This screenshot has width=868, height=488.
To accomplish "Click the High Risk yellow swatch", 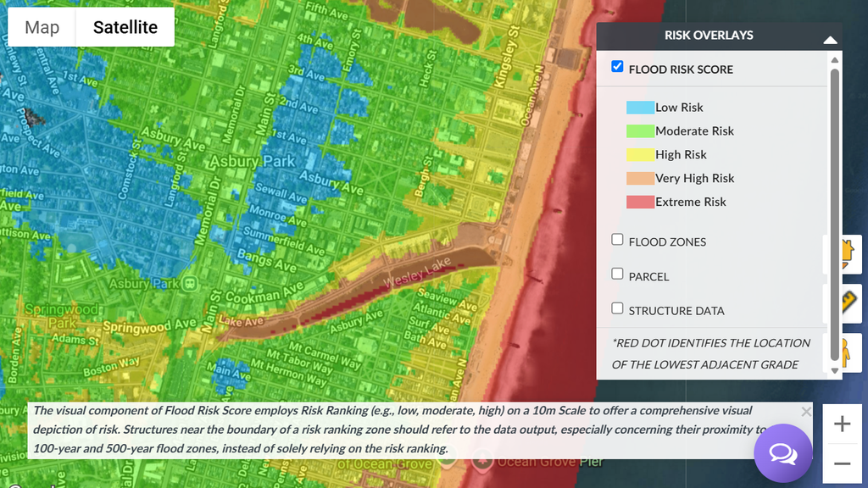I will (640, 155).
